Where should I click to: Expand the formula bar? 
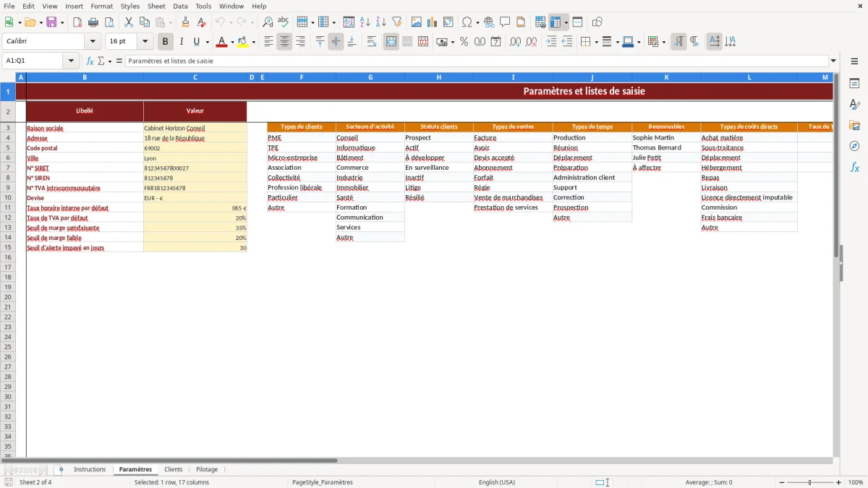833,61
